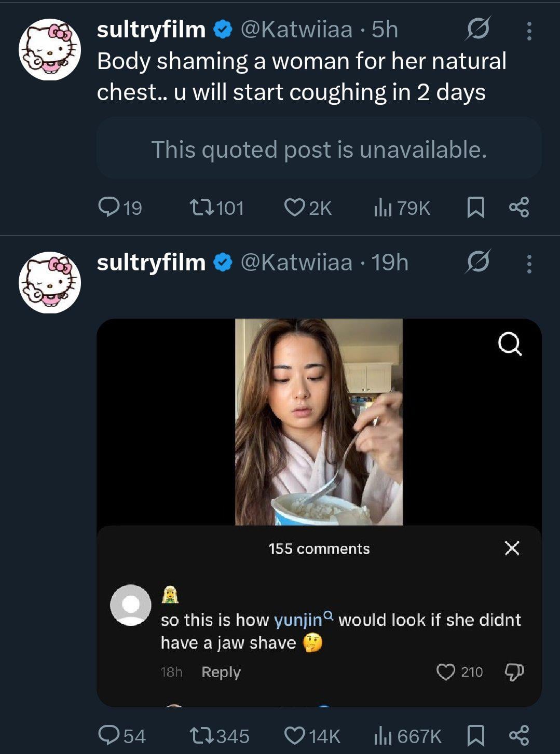
Task: Expand more options on the 19h post
Action: point(529,264)
